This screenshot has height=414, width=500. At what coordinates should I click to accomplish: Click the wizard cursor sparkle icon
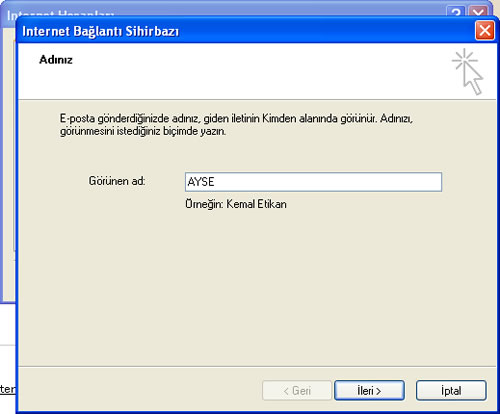point(467,72)
